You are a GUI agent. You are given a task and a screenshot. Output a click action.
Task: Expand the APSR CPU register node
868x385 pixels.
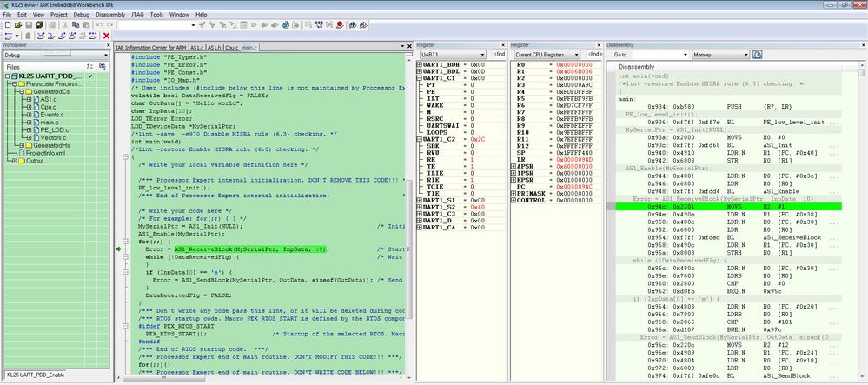(513, 166)
